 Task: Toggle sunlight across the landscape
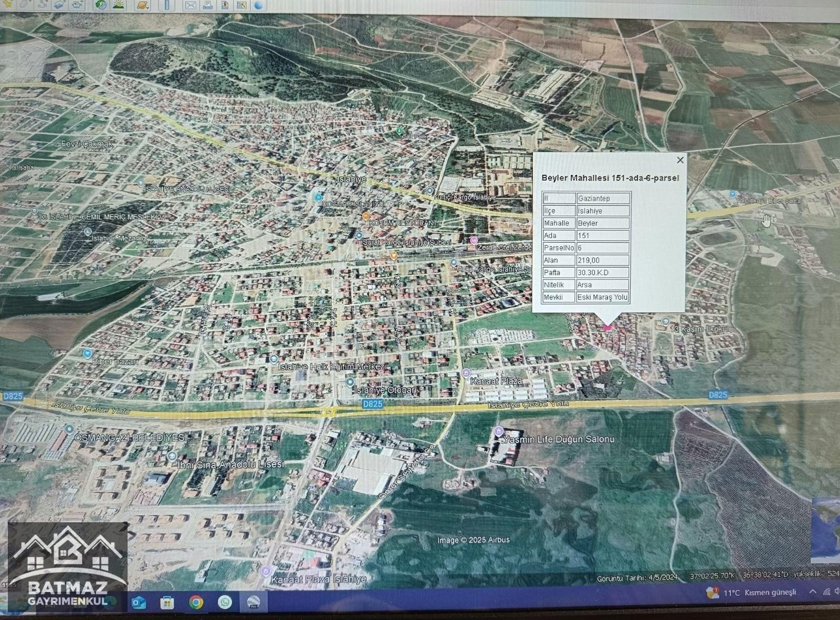(x=118, y=5)
